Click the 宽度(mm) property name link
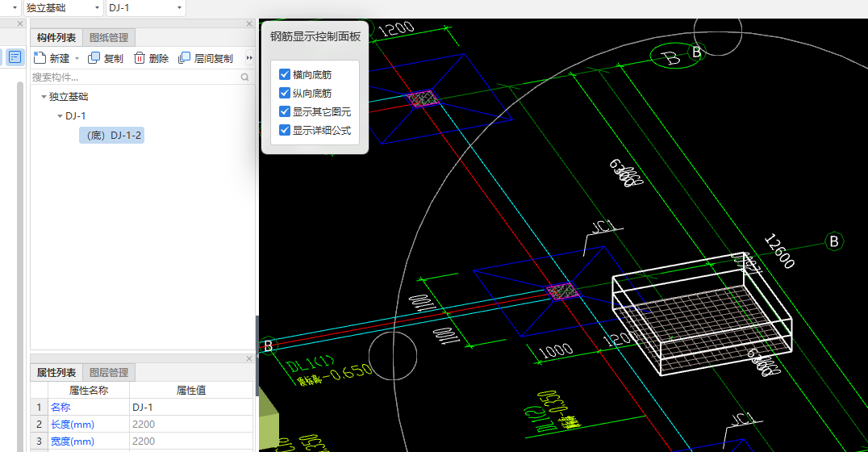This screenshot has width=868, height=452. point(73,442)
